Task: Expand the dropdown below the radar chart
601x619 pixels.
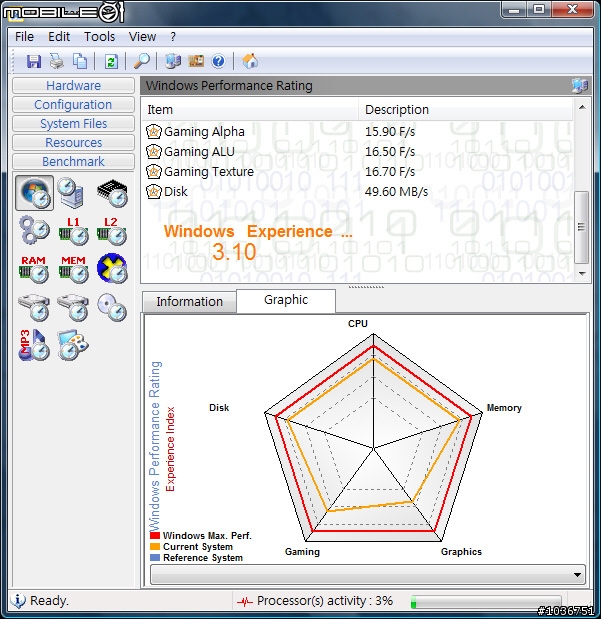Action: [368, 575]
